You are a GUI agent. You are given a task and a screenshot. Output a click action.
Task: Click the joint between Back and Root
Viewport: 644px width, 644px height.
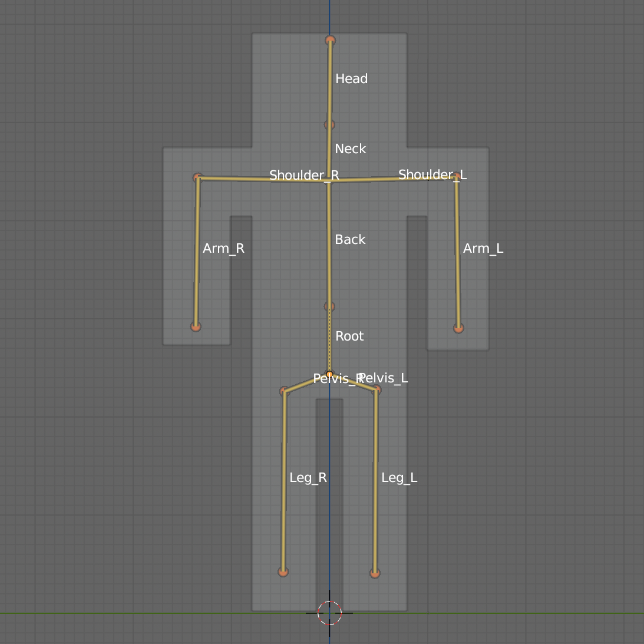coord(329,306)
